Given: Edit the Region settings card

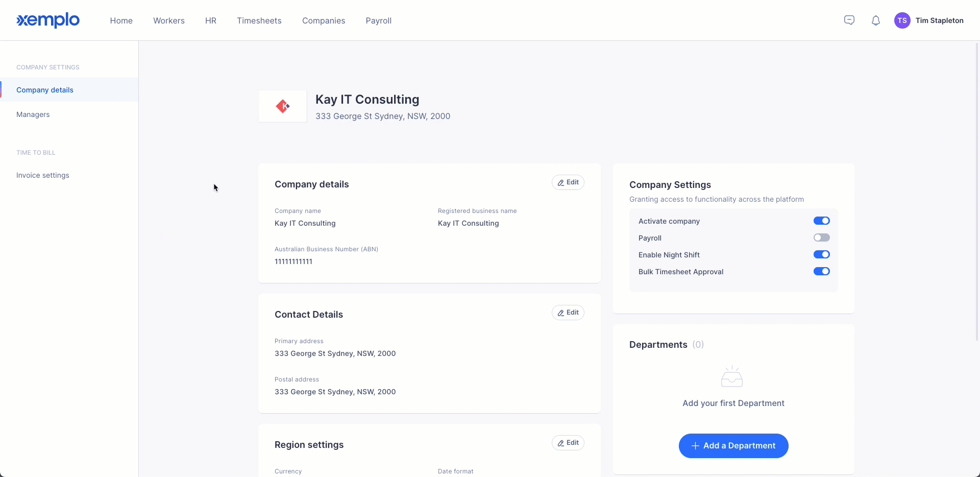Looking at the screenshot, I should tap(568, 443).
